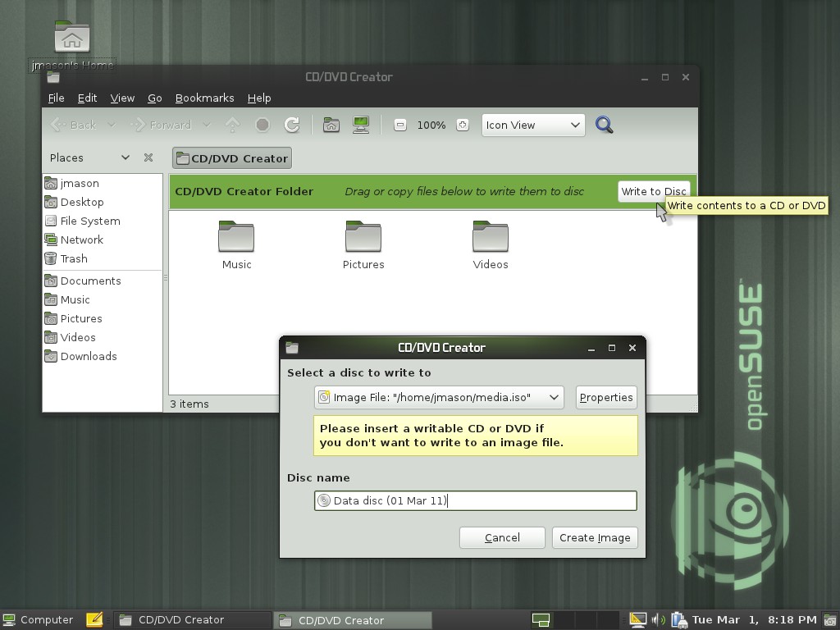Image resolution: width=840 pixels, height=630 pixels.
Task: Click the Write to Disc button
Action: pos(654,191)
